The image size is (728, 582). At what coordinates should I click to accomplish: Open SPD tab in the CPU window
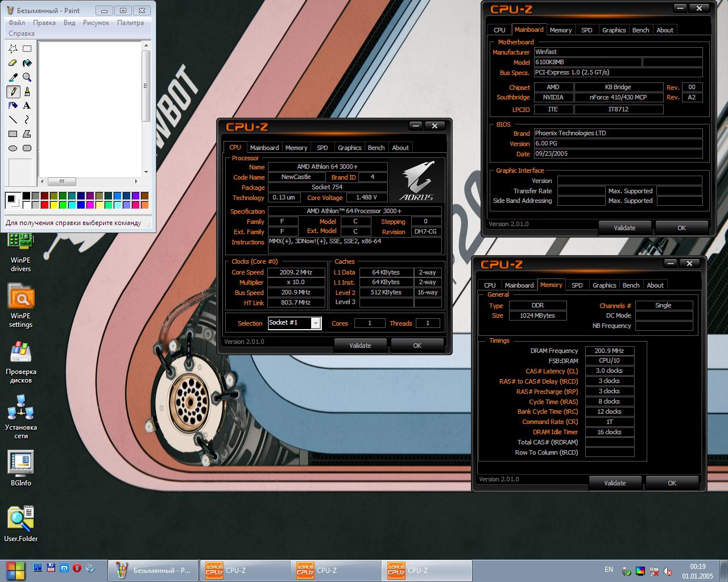[x=322, y=148]
